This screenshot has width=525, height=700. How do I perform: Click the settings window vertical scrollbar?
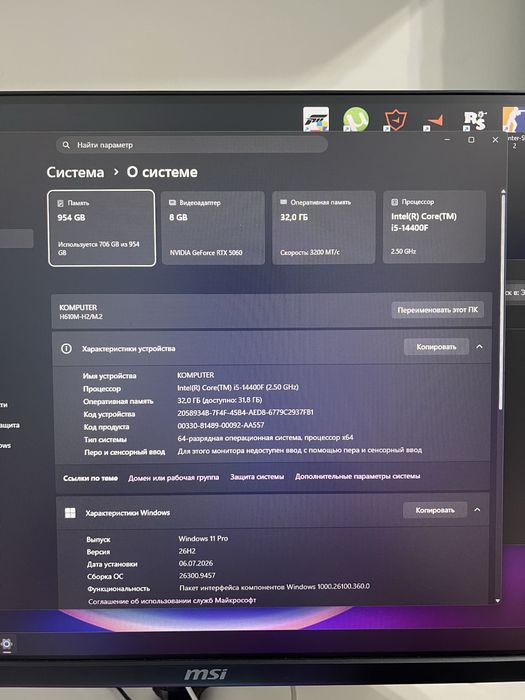pyautogui.click(x=502, y=302)
